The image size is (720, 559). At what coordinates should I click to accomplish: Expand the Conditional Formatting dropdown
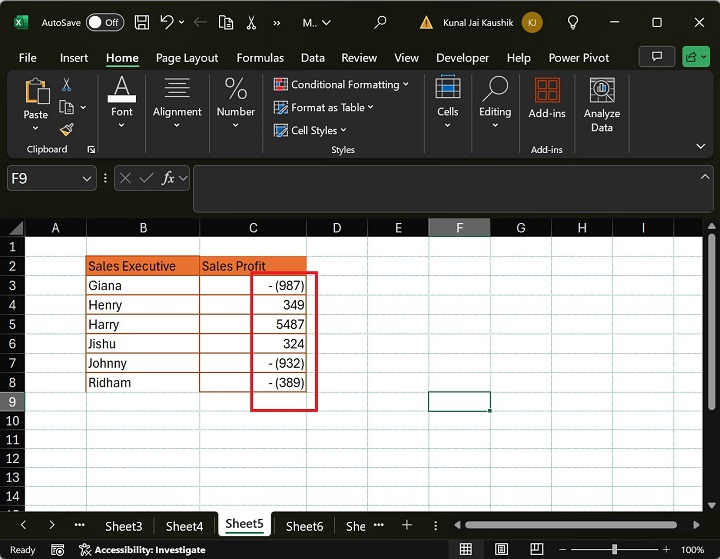coord(341,85)
